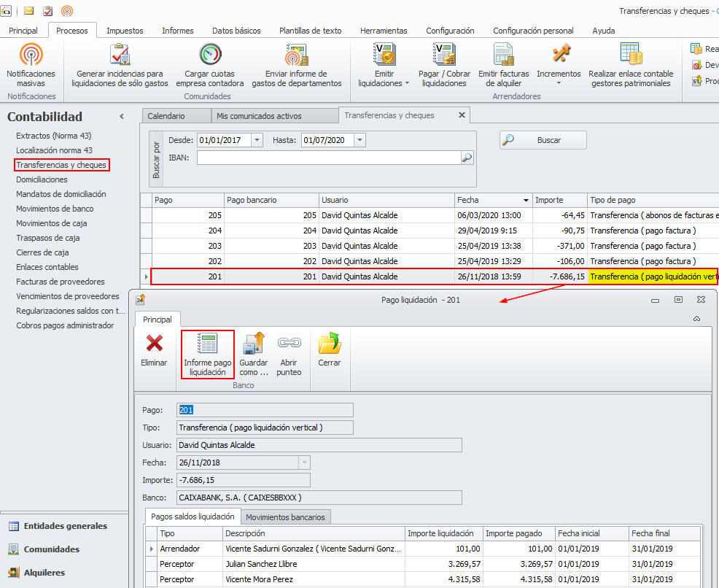Click Cargar cuotas empresa contadora icon
This screenshot has width=719, height=588.
[x=210, y=55]
